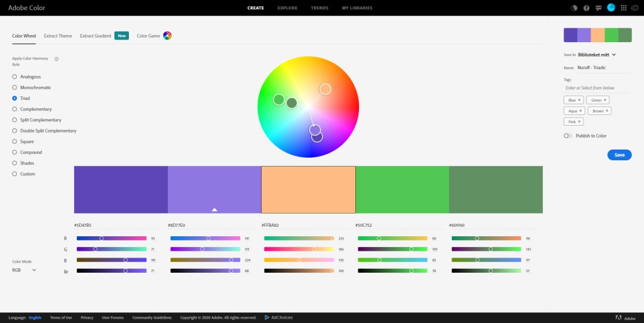Click the Color Game rainbow wheel icon
Viewport: 644px width, 323px height.
pyautogui.click(x=167, y=36)
